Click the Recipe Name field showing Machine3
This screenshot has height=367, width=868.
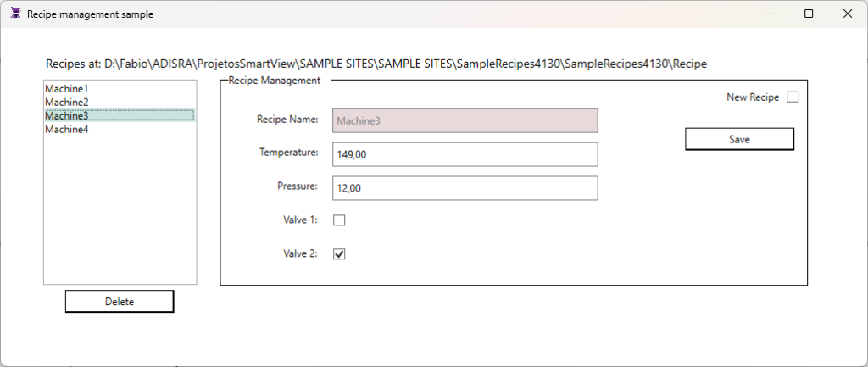pos(465,120)
